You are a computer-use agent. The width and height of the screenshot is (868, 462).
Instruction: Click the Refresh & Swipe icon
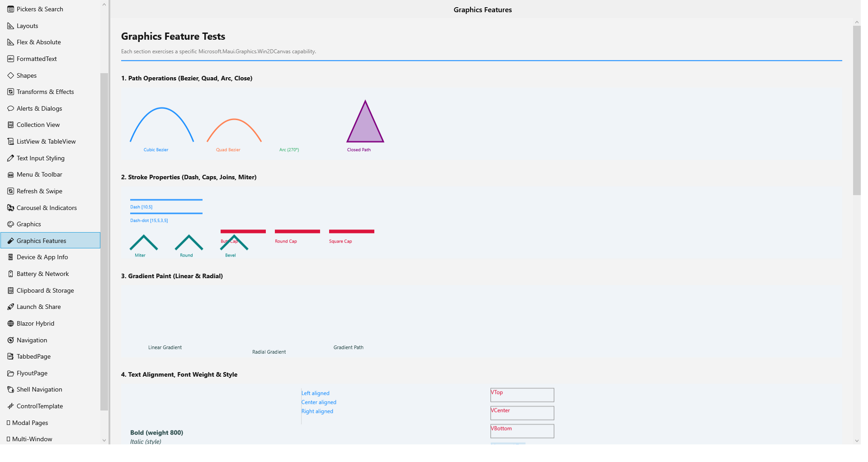click(x=10, y=191)
